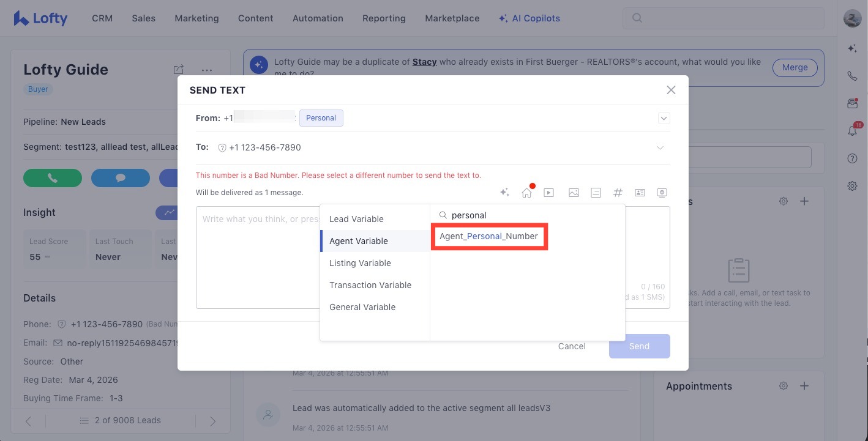Select Listing Variable category
Viewport: 868px width, 441px height.
(360, 263)
